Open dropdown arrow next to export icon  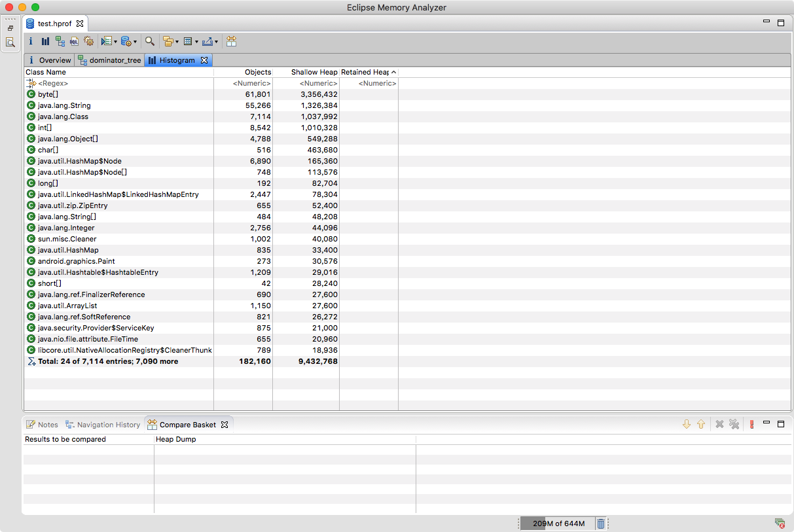(x=216, y=42)
